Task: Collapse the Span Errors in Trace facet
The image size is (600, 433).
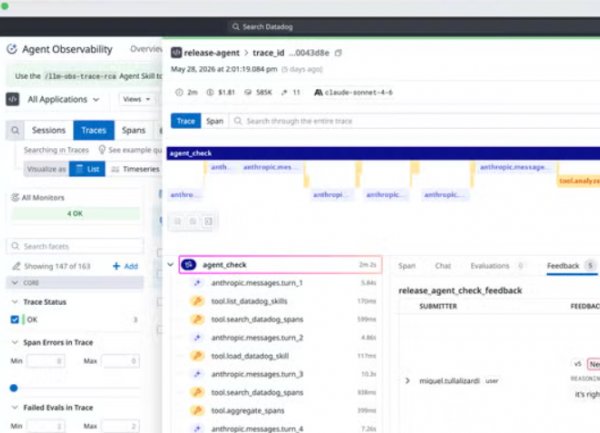Action: coord(15,342)
